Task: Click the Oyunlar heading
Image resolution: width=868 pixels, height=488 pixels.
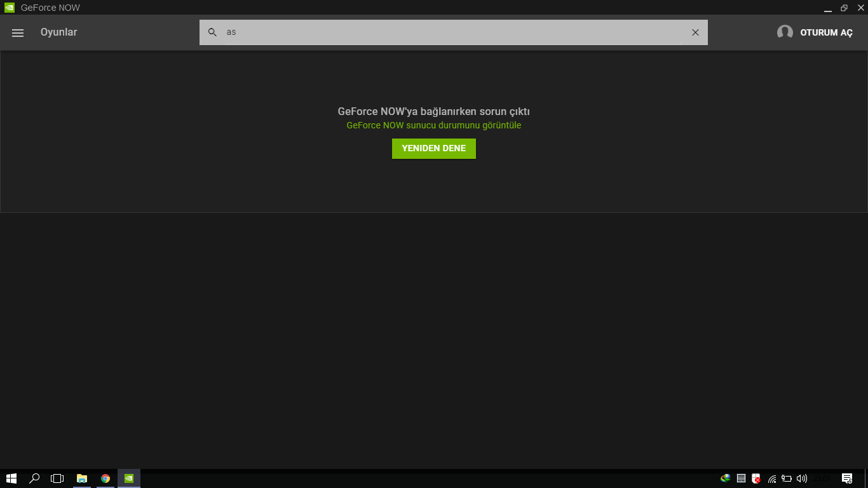Action: (58, 32)
